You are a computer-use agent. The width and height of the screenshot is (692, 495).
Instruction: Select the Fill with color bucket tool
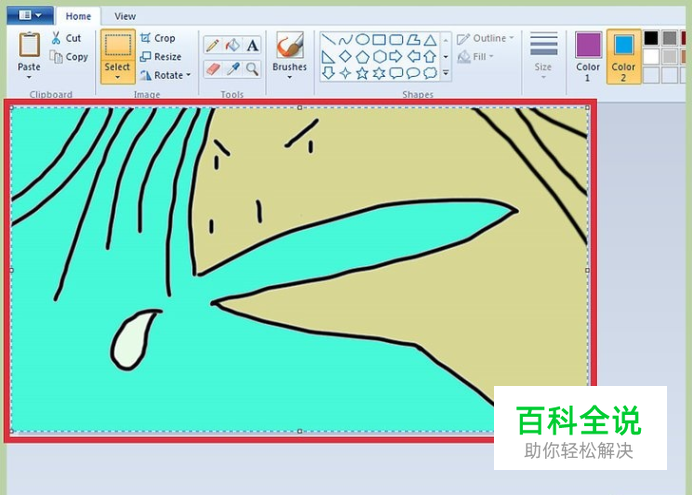[x=233, y=45]
